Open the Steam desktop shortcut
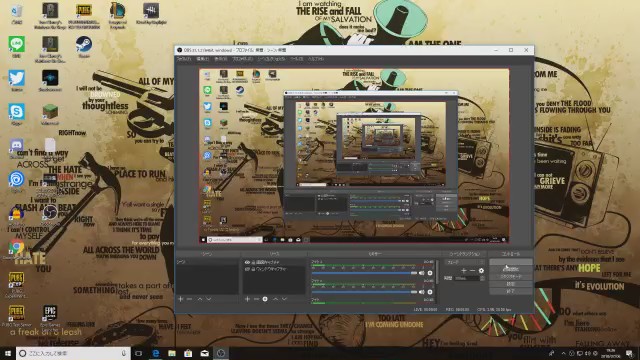Image resolution: width=640 pixels, height=360 pixels. [84, 47]
